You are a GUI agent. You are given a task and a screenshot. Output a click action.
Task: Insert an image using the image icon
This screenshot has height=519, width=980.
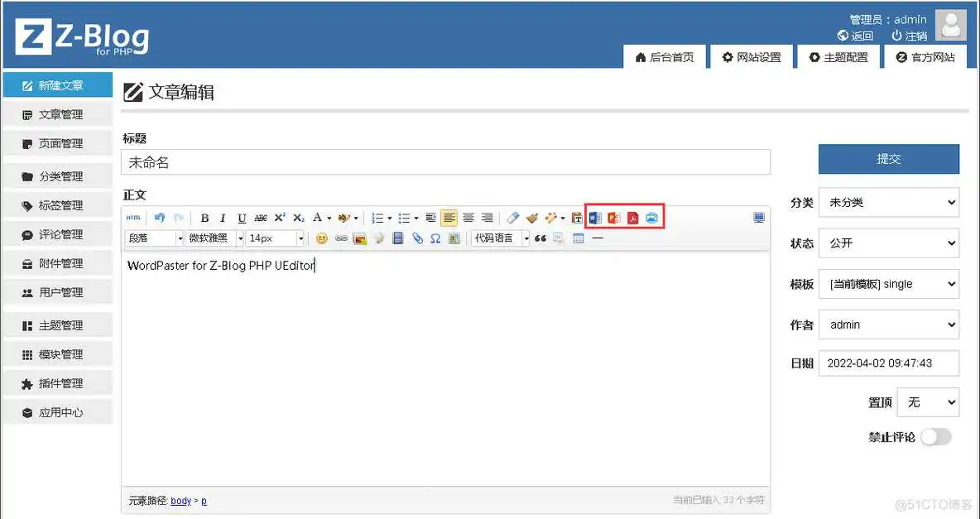[653, 217]
